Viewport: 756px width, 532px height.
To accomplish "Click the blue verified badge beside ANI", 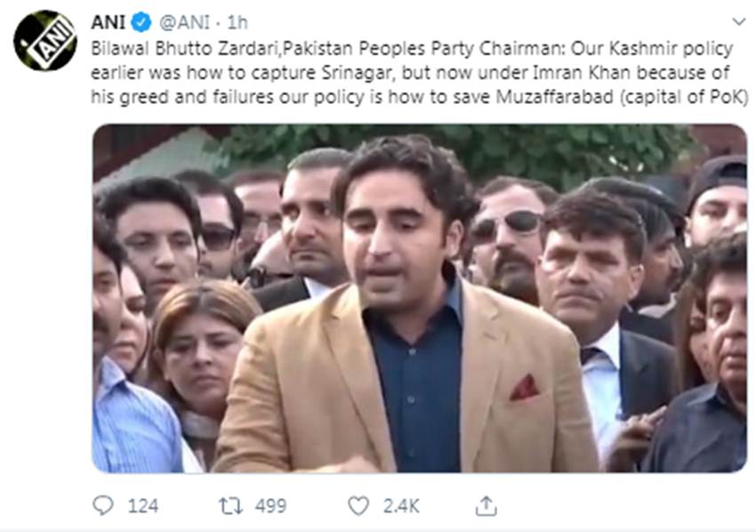I will click(x=141, y=22).
